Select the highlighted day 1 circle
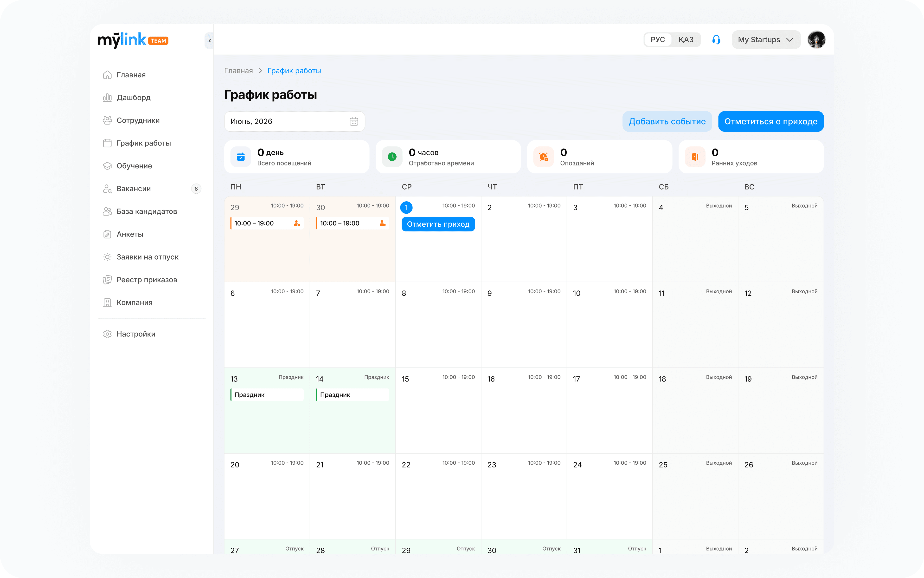The height and width of the screenshot is (578, 924). pyautogui.click(x=406, y=208)
